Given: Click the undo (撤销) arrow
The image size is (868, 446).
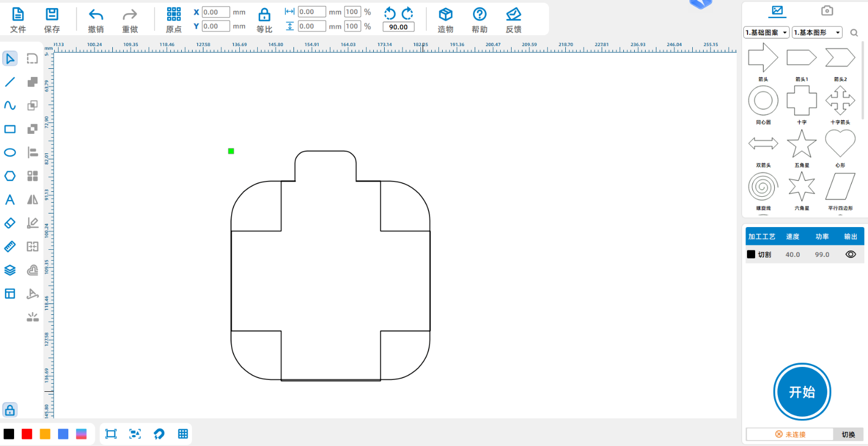Looking at the screenshot, I should 96,15.
